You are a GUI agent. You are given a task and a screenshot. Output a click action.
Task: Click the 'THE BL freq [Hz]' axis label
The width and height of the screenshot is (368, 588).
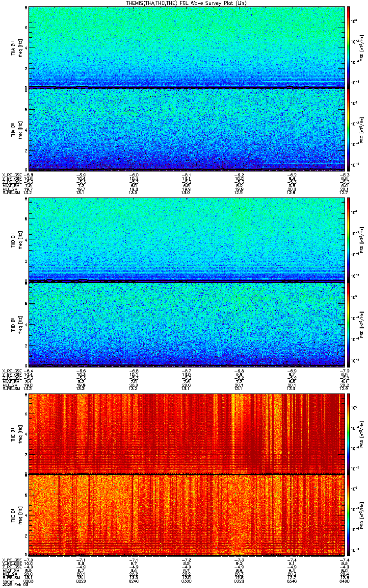tap(17, 434)
